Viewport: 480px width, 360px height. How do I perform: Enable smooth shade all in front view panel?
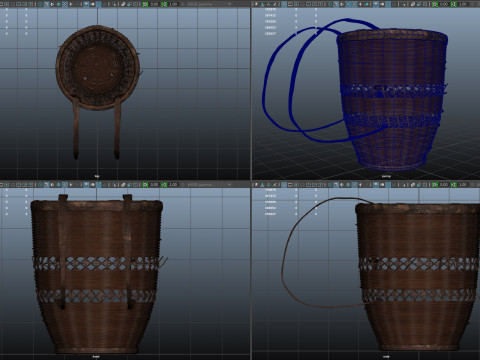(46, 184)
